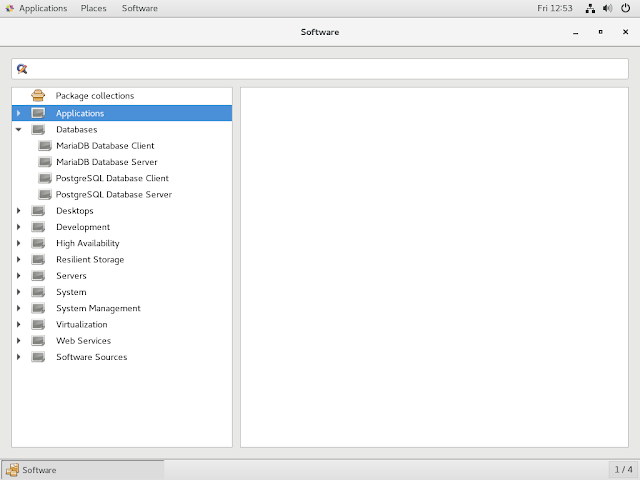Select the High Availability label
The image size is (640, 480).
[88, 244]
